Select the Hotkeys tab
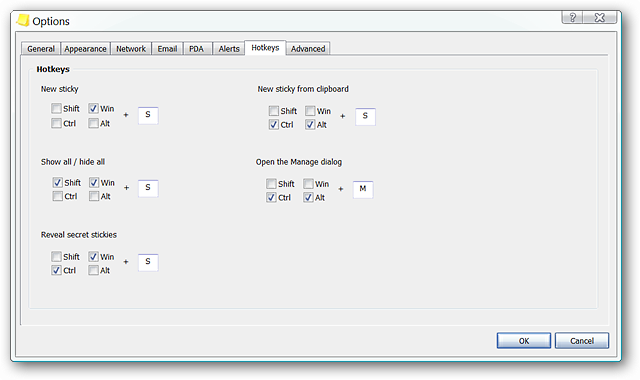 point(265,48)
